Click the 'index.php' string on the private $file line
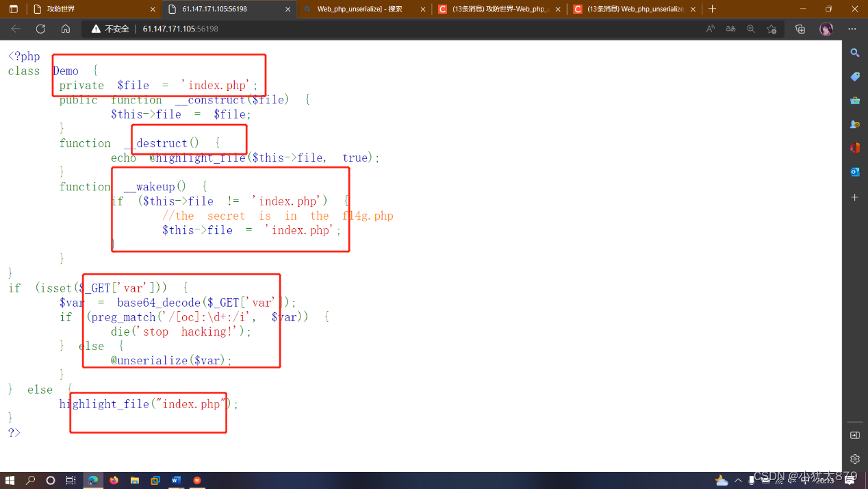Screen dimensions: 868x489 219,86
